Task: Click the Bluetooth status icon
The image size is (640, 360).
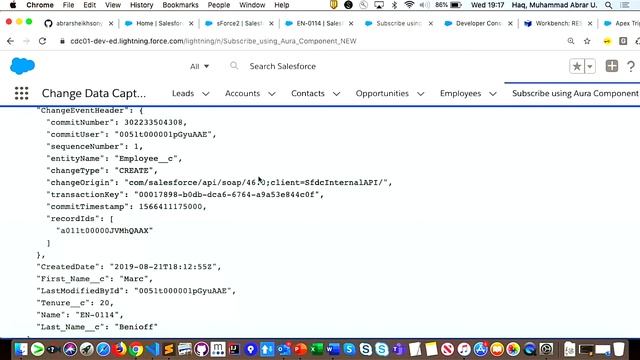Action: point(394,5)
